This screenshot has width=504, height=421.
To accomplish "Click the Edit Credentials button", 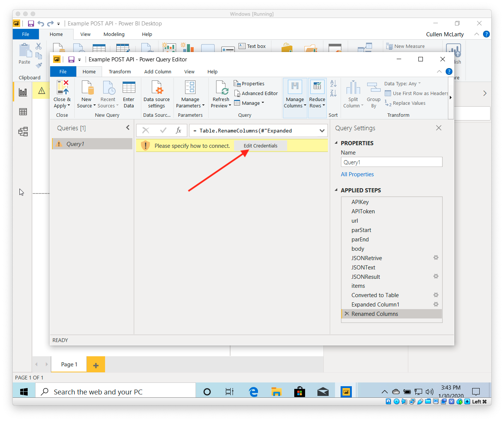I will pos(261,146).
